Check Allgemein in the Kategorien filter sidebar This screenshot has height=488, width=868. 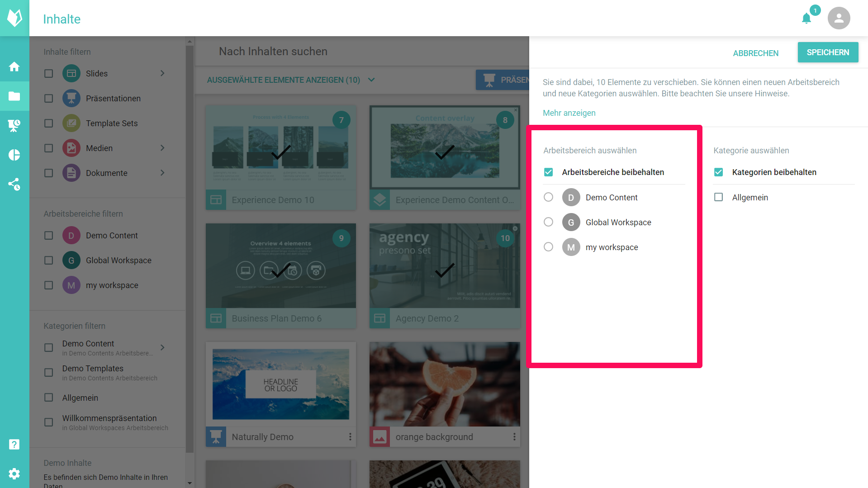(49, 398)
